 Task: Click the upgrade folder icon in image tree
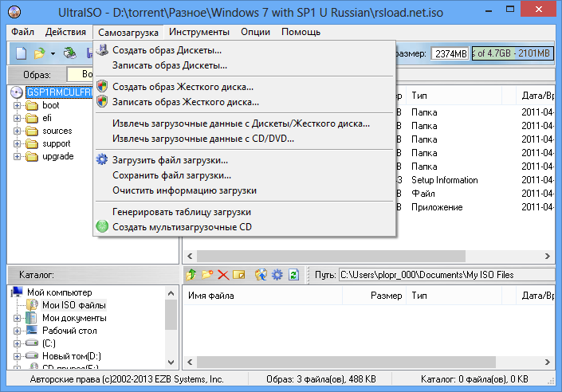(32, 157)
